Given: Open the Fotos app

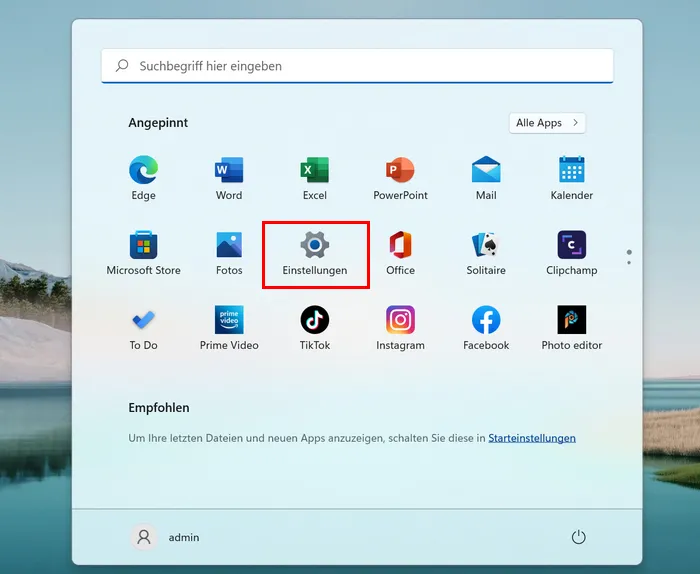Looking at the screenshot, I should click(229, 253).
